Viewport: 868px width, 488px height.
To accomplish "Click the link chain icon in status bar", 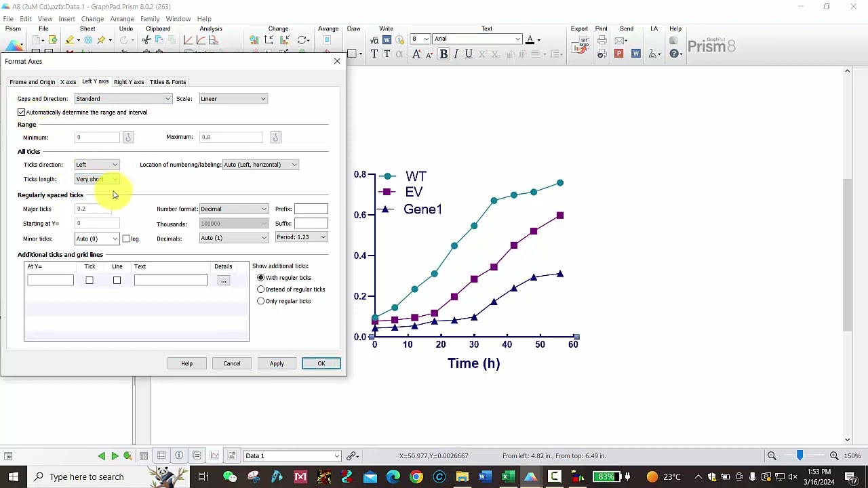I will [352, 456].
